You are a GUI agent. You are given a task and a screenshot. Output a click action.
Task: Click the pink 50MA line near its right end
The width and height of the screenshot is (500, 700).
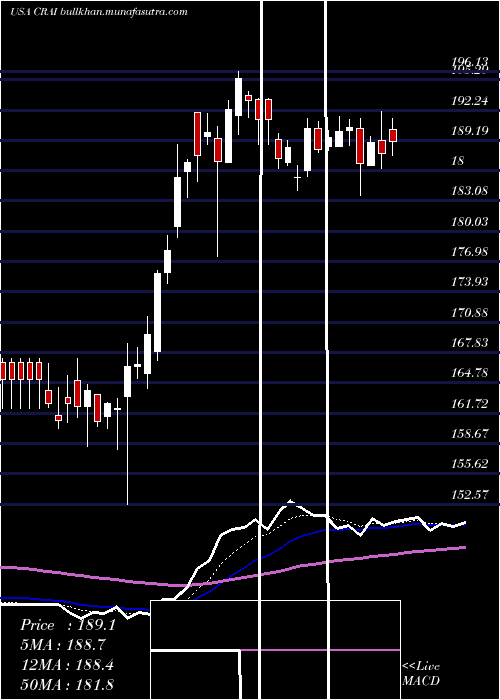[455, 548]
